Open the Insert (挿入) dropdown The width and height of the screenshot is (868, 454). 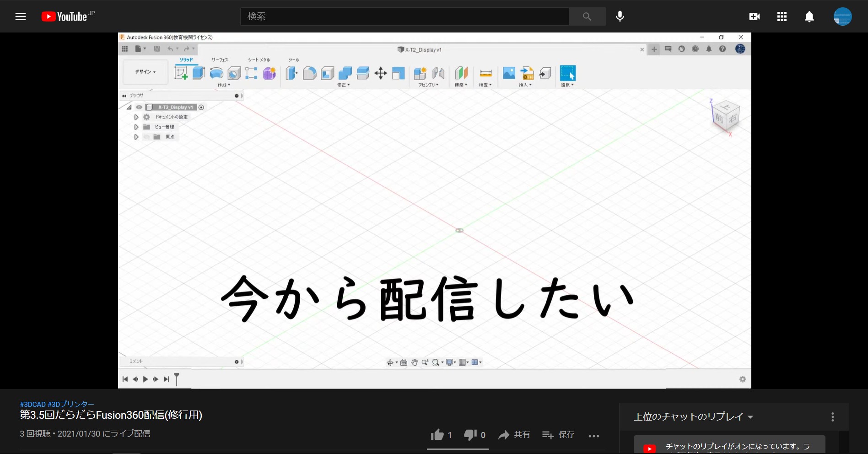point(525,85)
